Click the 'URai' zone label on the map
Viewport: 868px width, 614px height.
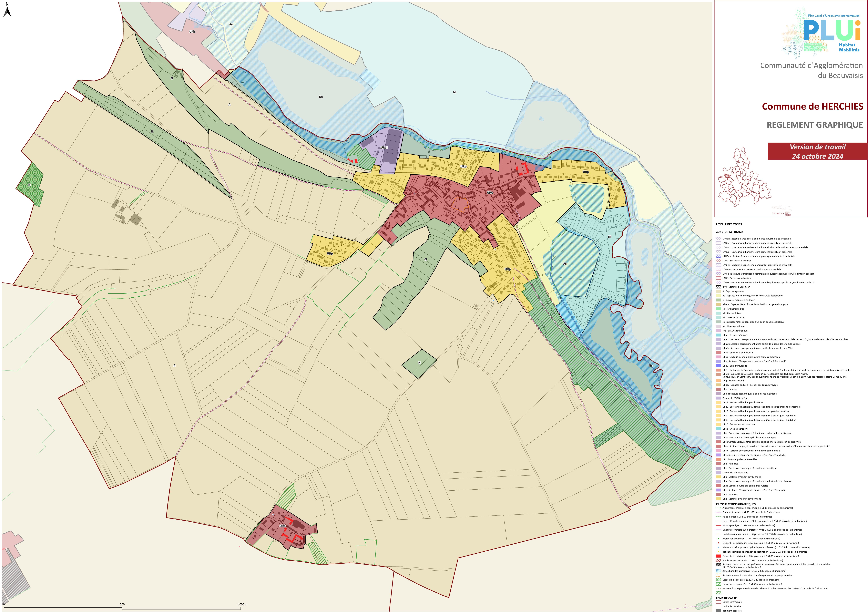(384, 147)
